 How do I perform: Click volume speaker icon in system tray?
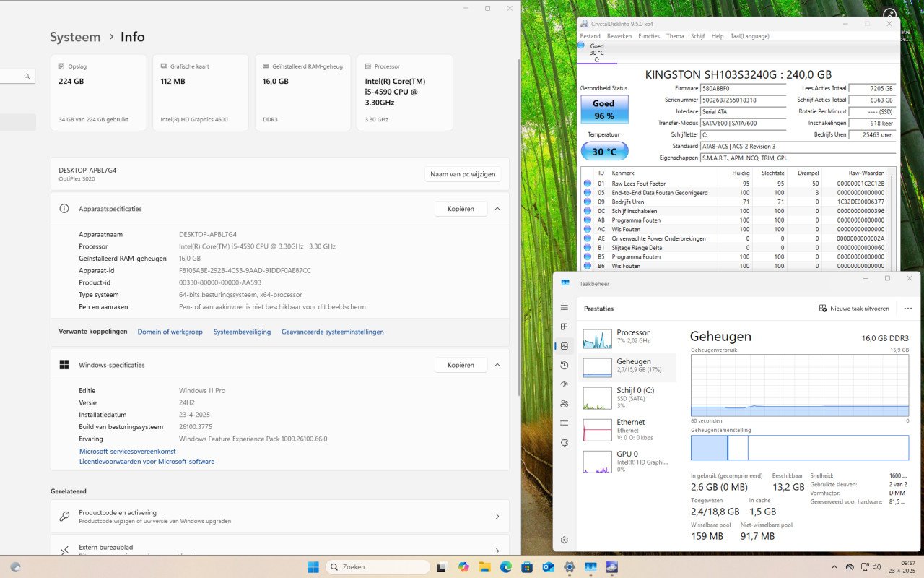click(876, 567)
